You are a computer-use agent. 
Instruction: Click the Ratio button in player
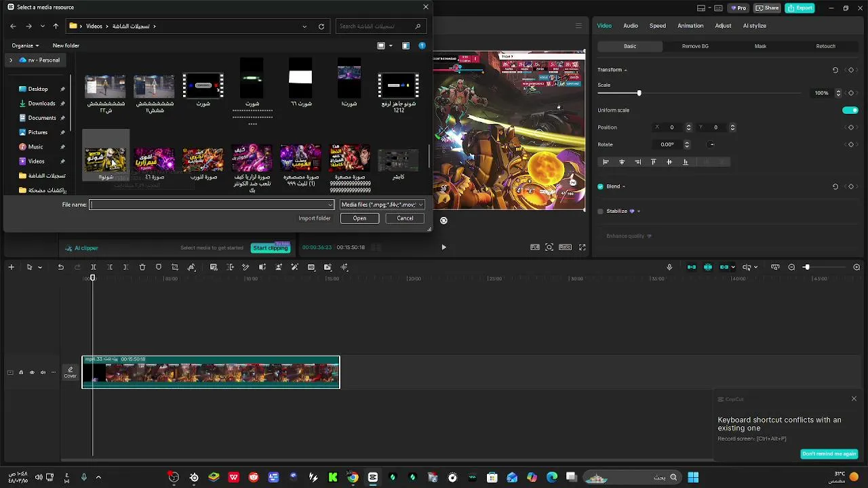pyautogui.click(x=565, y=247)
